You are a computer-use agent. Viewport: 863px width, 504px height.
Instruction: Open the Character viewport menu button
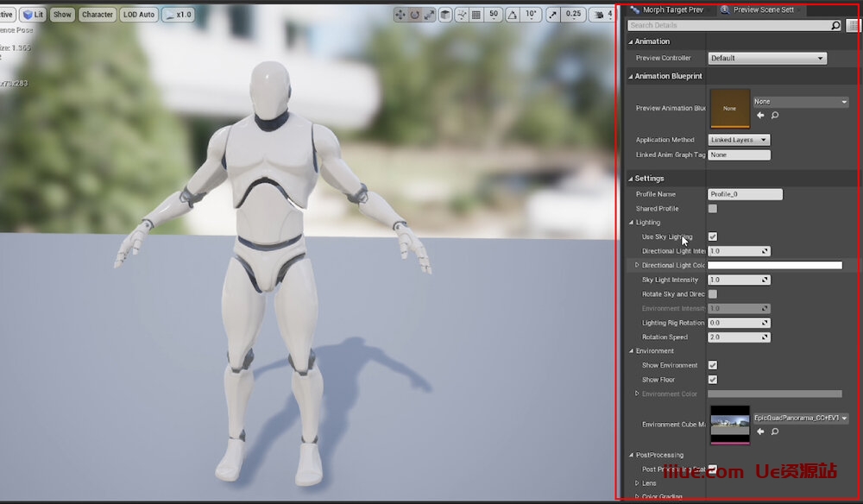point(97,15)
